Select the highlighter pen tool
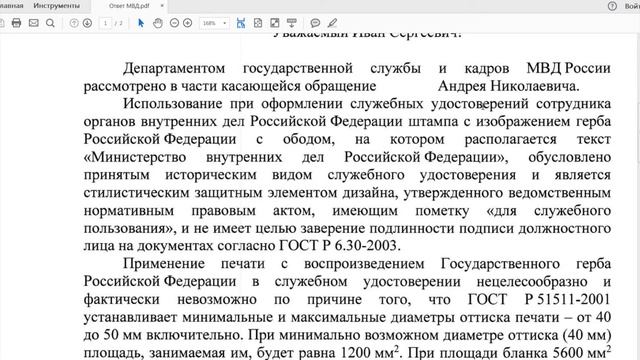This screenshot has width=640, height=360. coord(333,23)
